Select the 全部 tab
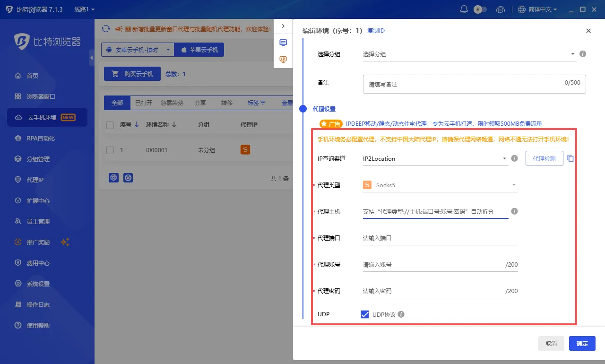 [x=117, y=103]
